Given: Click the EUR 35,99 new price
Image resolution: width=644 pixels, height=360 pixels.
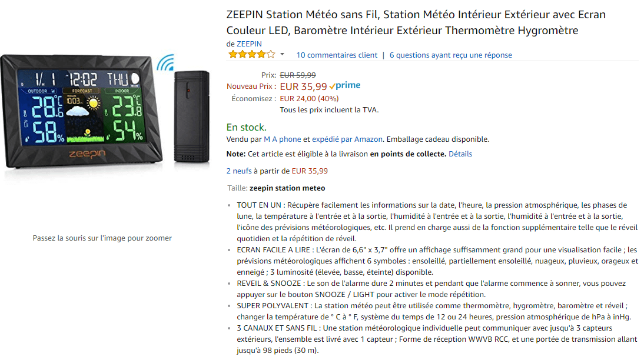Looking at the screenshot, I should [303, 86].
